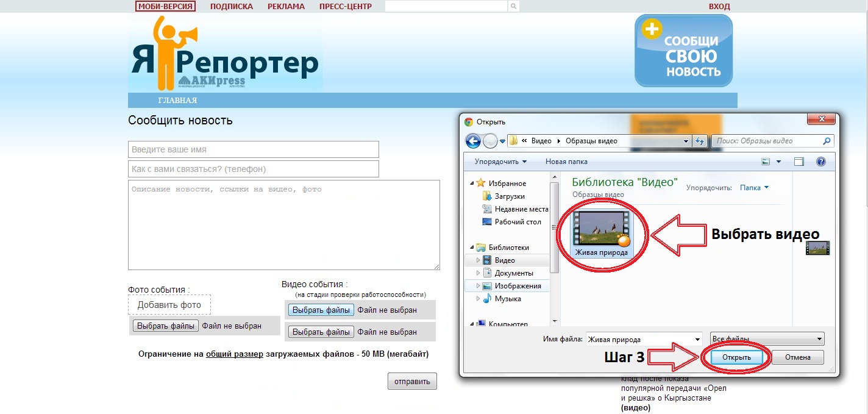Toggle the preview pane icon in dialog toolbar
Image resolution: width=868 pixels, height=414 pixels.
coord(799,162)
